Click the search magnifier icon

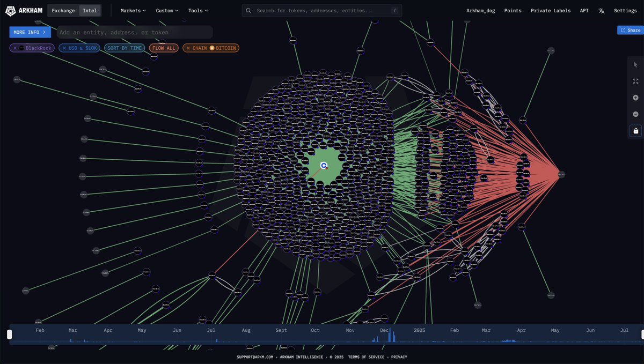point(249,11)
